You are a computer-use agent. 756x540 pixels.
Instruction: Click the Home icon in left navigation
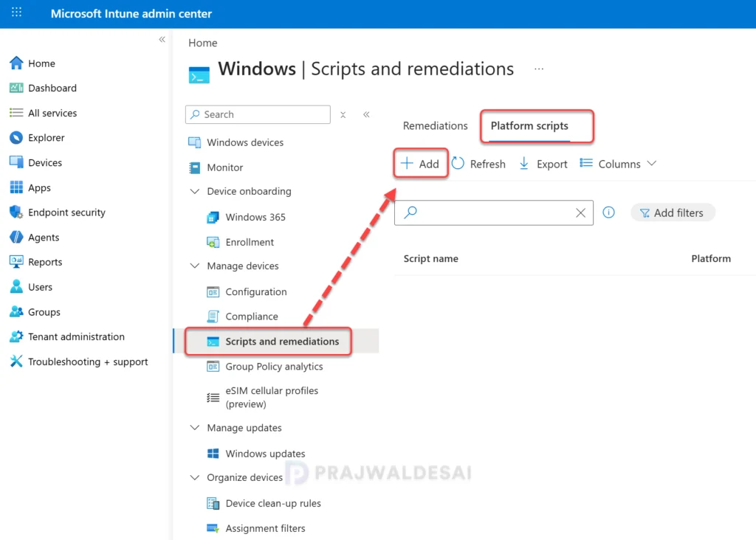coord(16,63)
